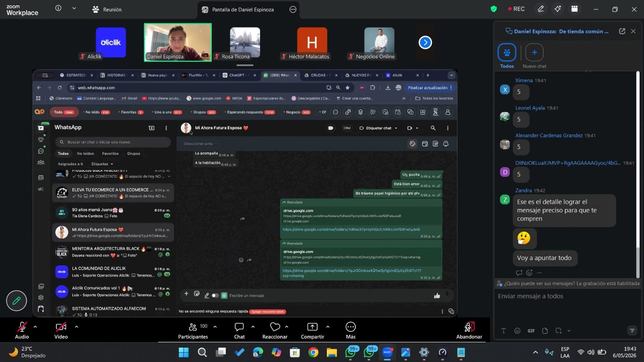644x362 pixels.
Task: Click sender name Zandra in chat
Action: tap(523, 190)
